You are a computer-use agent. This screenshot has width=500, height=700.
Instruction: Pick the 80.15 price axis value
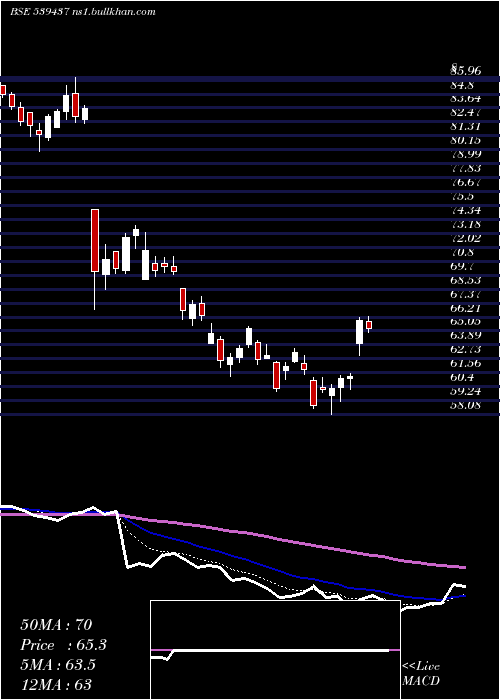466,140
